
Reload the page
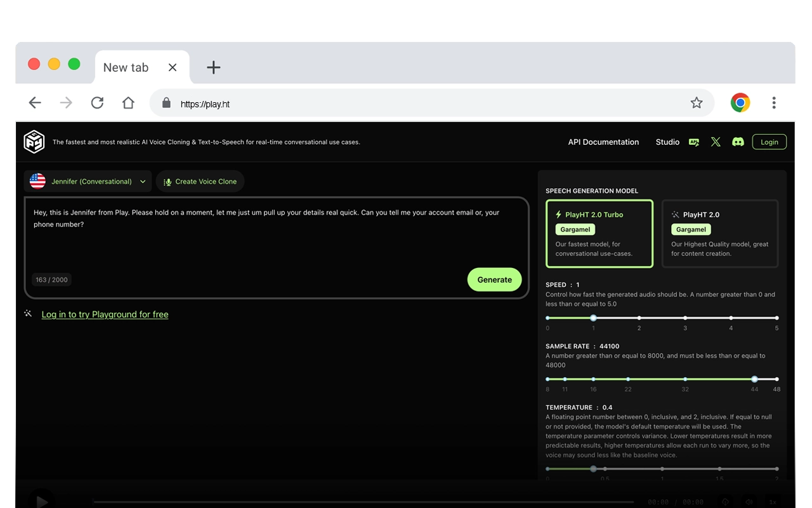click(x=97, y=103)
